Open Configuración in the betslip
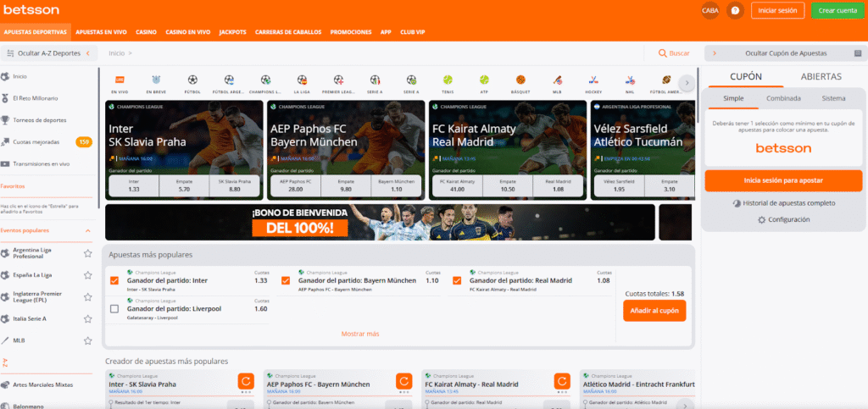This screenshot has height=409, width=868. point(783,219)
